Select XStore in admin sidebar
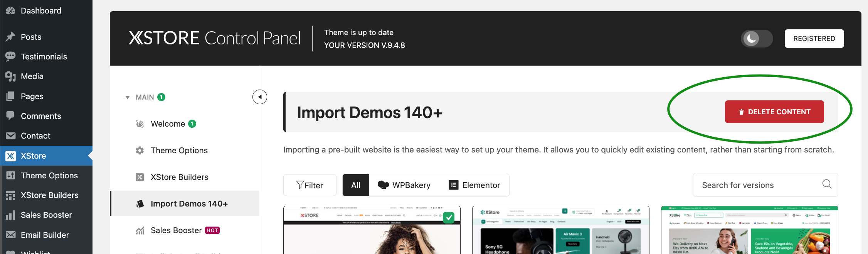 pyautogui.click(x=46, y=156)
